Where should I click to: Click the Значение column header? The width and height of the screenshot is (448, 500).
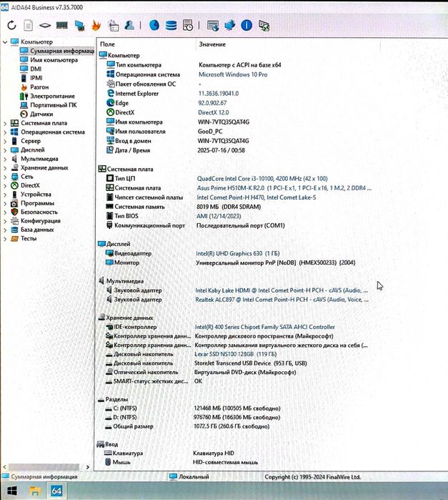pyautogui.click(x=212, y=44)
